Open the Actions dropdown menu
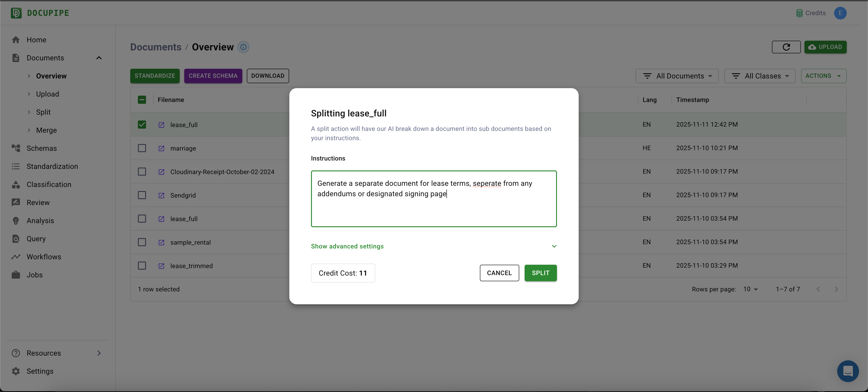868x392 pixels. [823, 76]
